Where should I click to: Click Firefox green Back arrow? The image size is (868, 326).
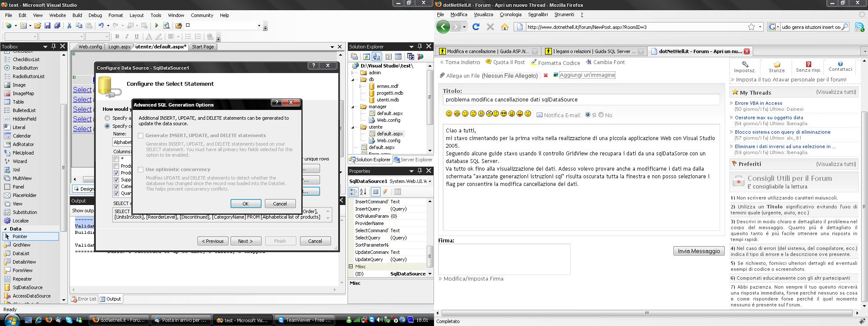point(443,27)
